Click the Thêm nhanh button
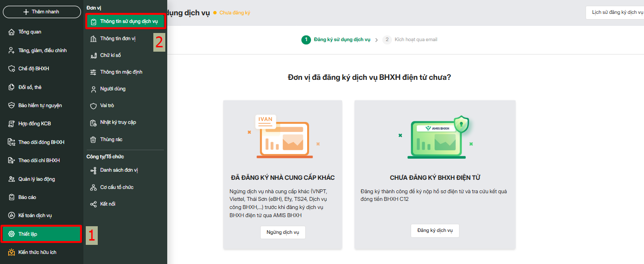Viewport: 644px width, 264px height. [42, 12]
